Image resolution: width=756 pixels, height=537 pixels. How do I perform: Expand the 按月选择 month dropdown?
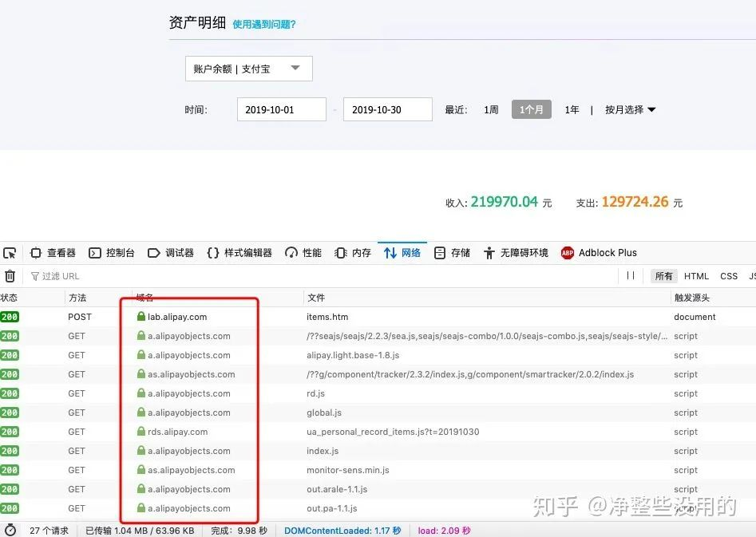coord(630,110)
